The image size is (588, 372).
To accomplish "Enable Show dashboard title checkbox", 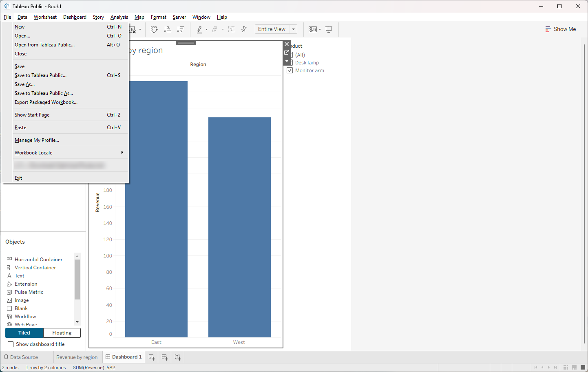I will pyautogui.click(x=11, y=344).
